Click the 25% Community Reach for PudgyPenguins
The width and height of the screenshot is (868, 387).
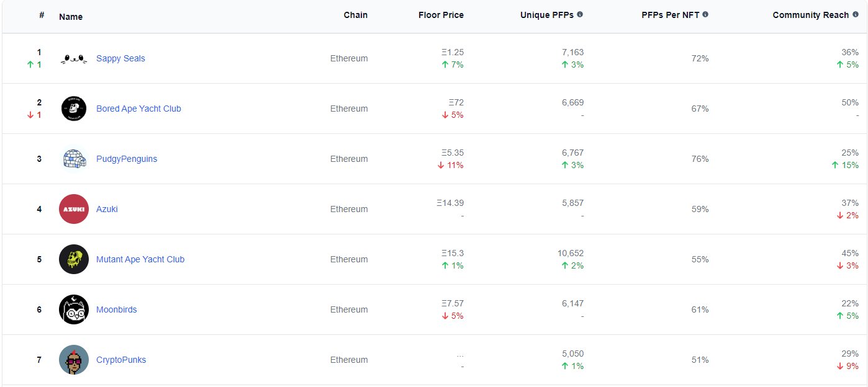tap(850, 153)
